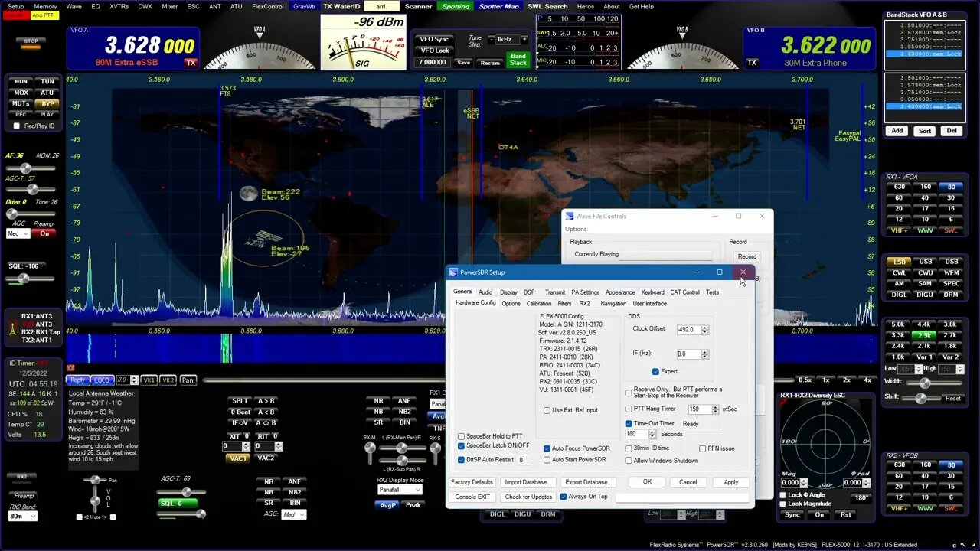Click Export Database button

588,482
